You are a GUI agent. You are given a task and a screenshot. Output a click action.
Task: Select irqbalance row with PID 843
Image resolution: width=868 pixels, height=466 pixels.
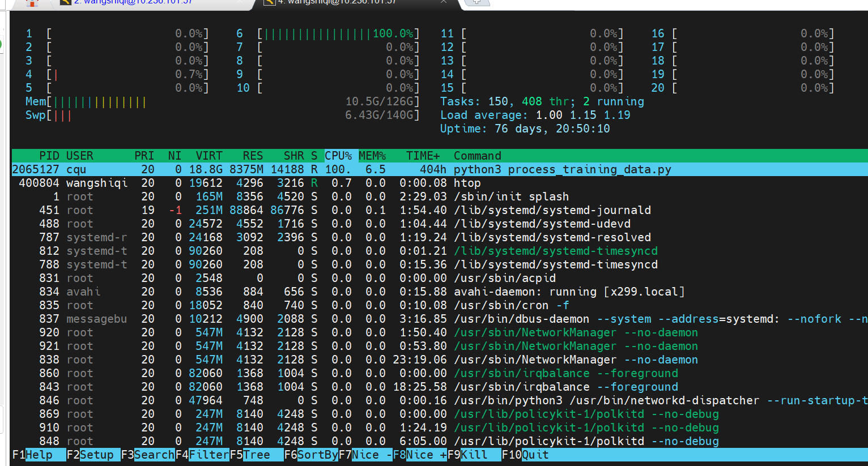pyautogui.click(x=440, y=387)
